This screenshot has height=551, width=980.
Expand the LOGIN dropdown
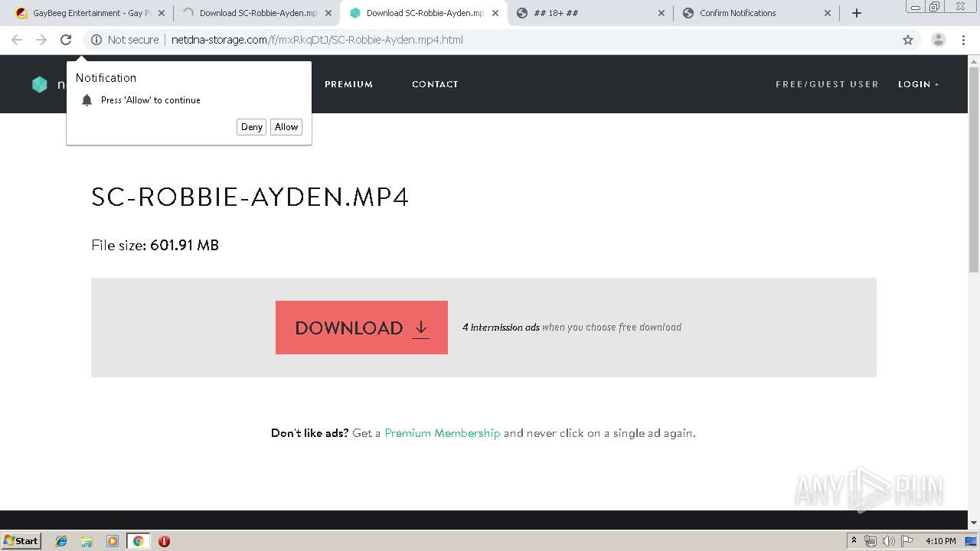(918, 84)
